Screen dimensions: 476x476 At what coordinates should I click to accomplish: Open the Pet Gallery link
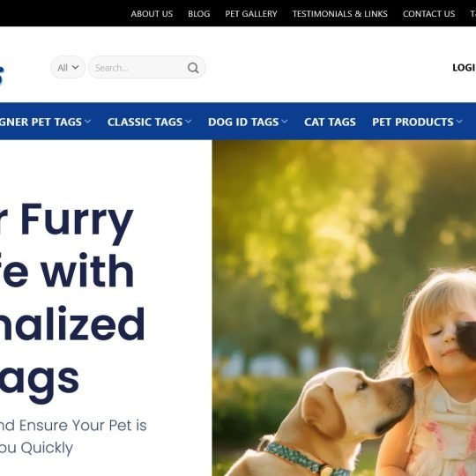251,13
